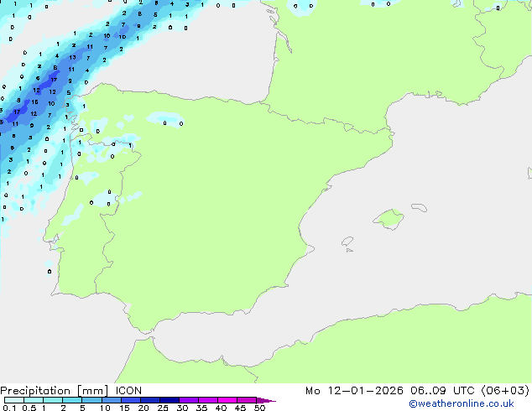Viewport: 532px width, 411px height.
Task: Click the '06..09 UTC' time range text
Action: [442, 391]
